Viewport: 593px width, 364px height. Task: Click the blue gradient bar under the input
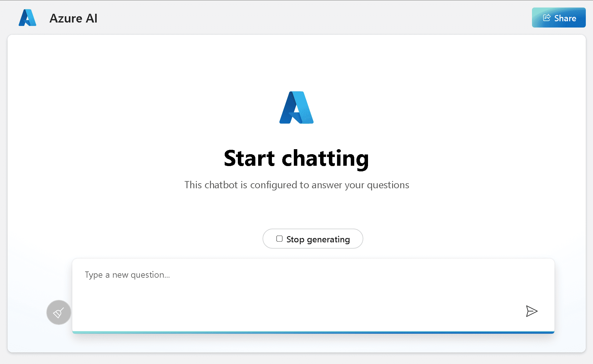[313, 332]
